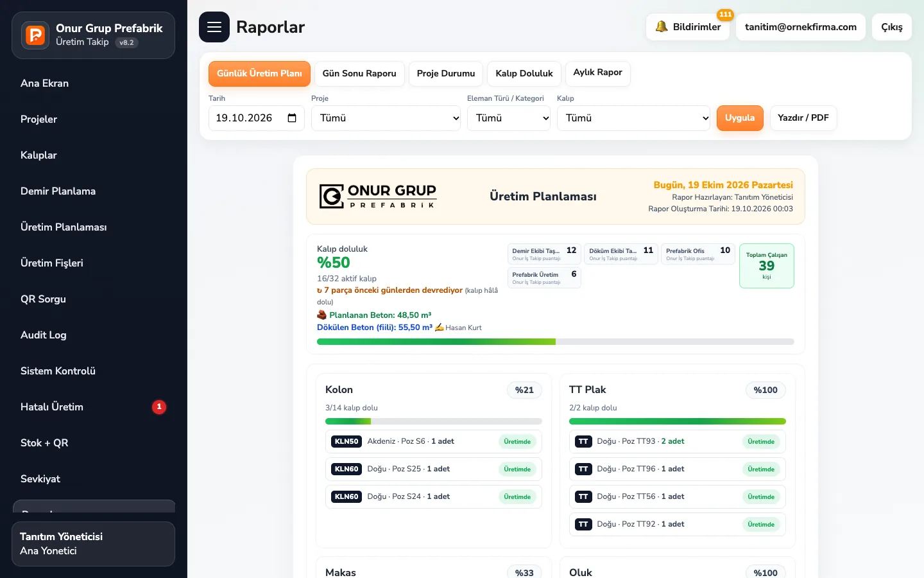Open Üretim Planlaması in sidebar

93,227
